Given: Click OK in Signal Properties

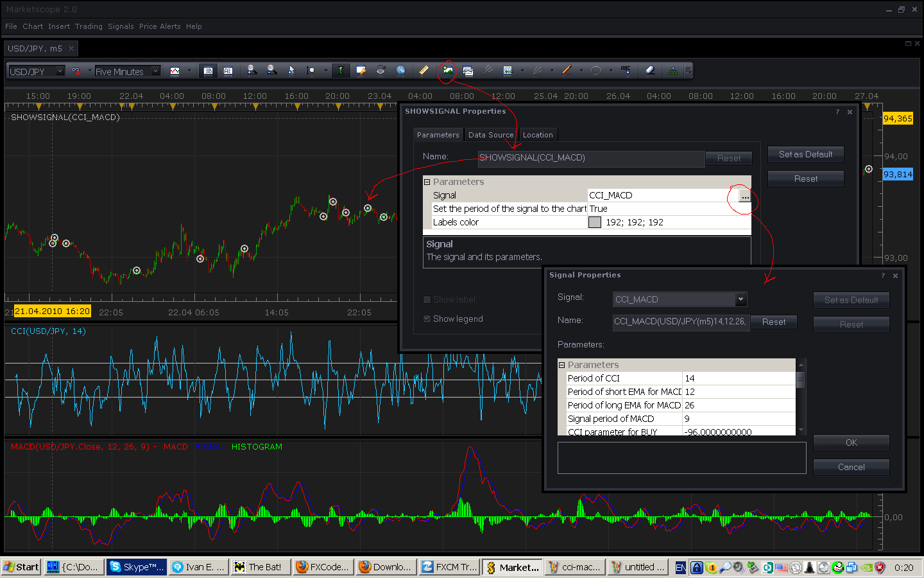Looking at the screenshot, I should (851, 442).
